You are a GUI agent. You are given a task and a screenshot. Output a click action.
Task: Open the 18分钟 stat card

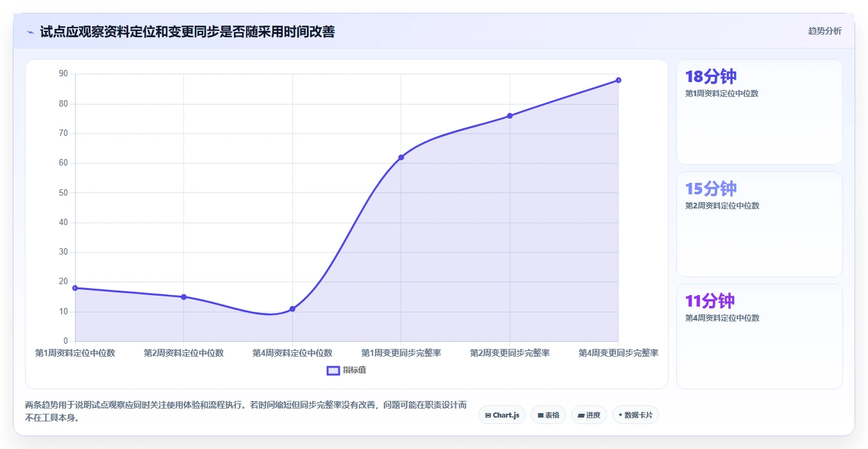[x=760, y=112]
